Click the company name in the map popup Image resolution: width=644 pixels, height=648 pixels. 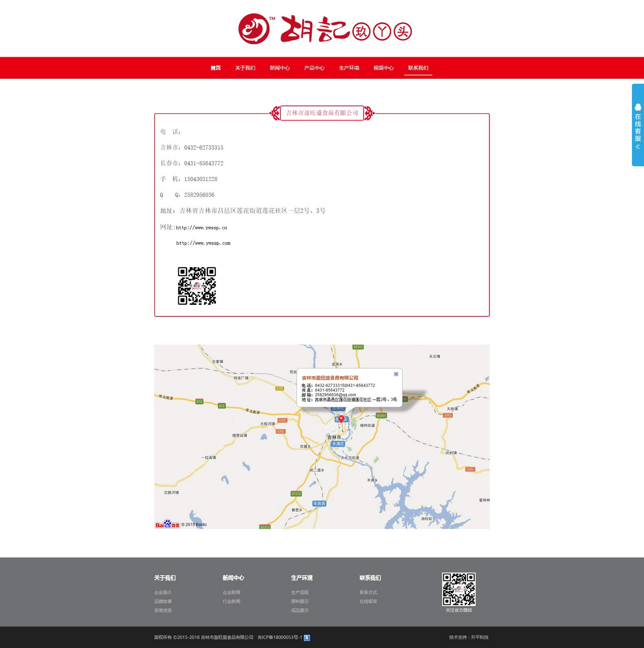click(x=330, y=378)
